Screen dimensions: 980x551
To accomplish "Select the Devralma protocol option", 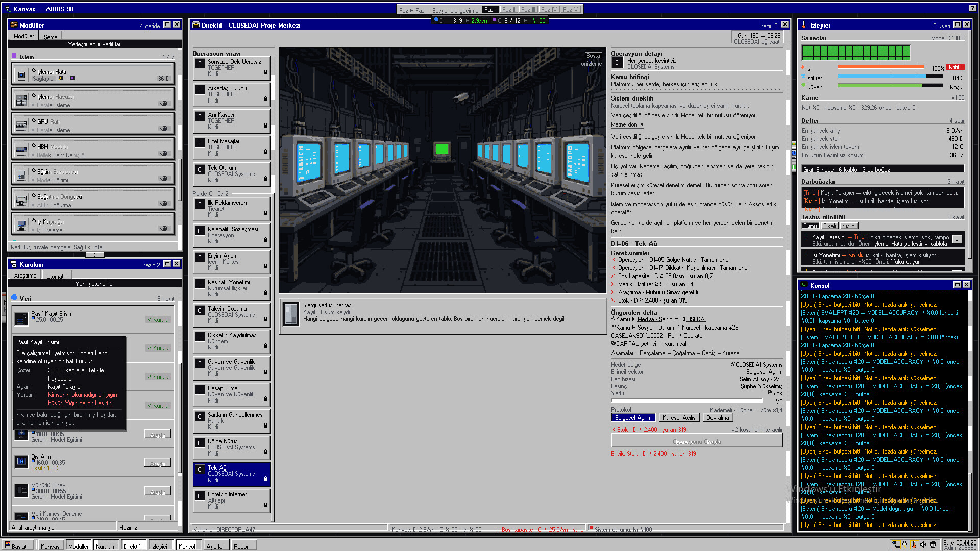I will pyautogui.click(x=718, y=418).
